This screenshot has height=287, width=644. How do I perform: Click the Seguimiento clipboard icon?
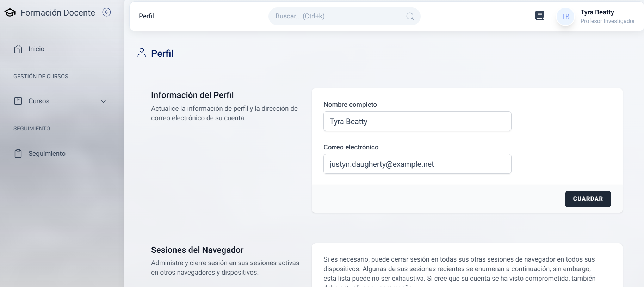18,154
